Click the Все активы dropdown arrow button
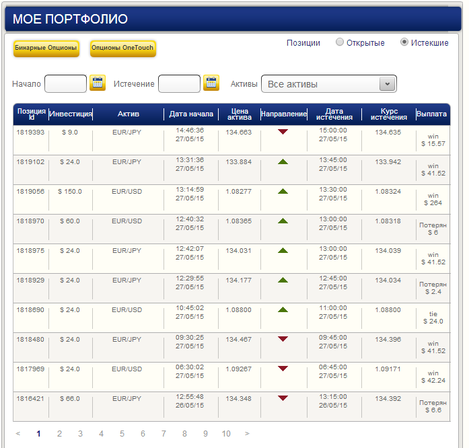The width and height of the screenshot is (469, 448). (x=387, y=84)
